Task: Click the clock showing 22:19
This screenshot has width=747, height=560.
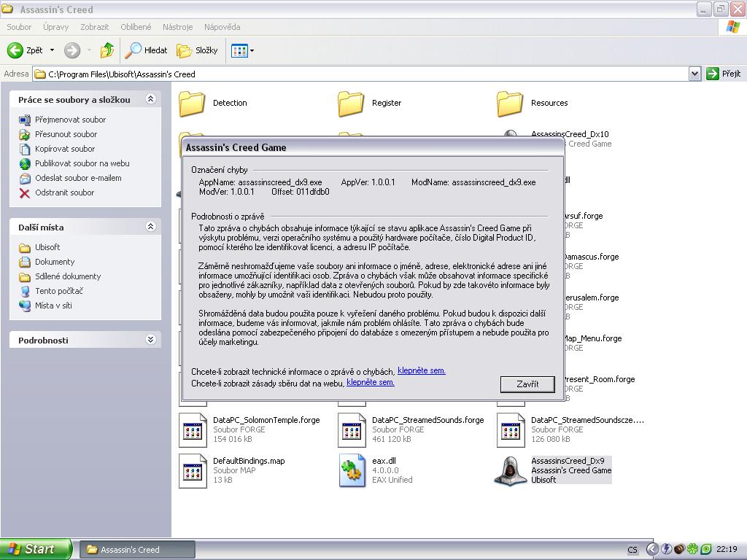Action: click(x=727, y=550)
